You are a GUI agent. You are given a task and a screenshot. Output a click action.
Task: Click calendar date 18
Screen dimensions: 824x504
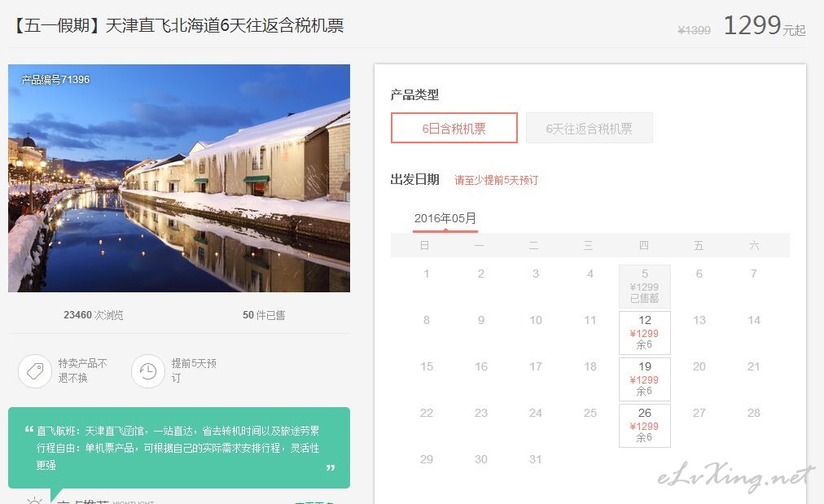click(590, 366)
